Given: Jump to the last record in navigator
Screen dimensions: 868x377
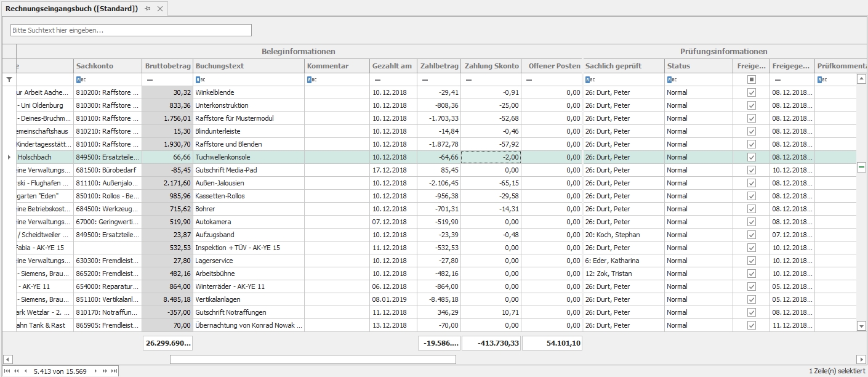Looking at the screenshot, I should [x=113, y=371].
